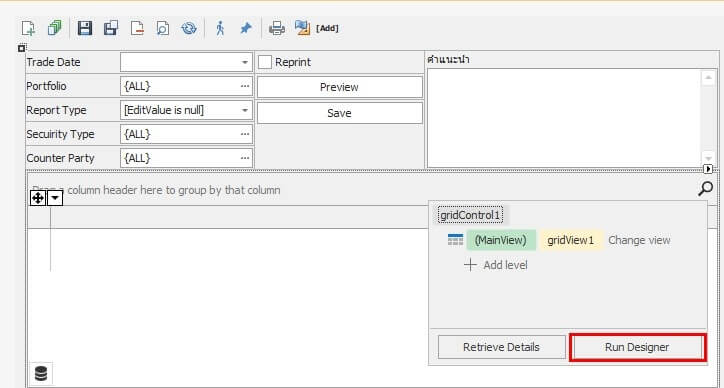Image resolution: width=724 pixels, height=388 pixels.
Task: Click the grid search magnifier icon
Action: (x=705, y=188)
